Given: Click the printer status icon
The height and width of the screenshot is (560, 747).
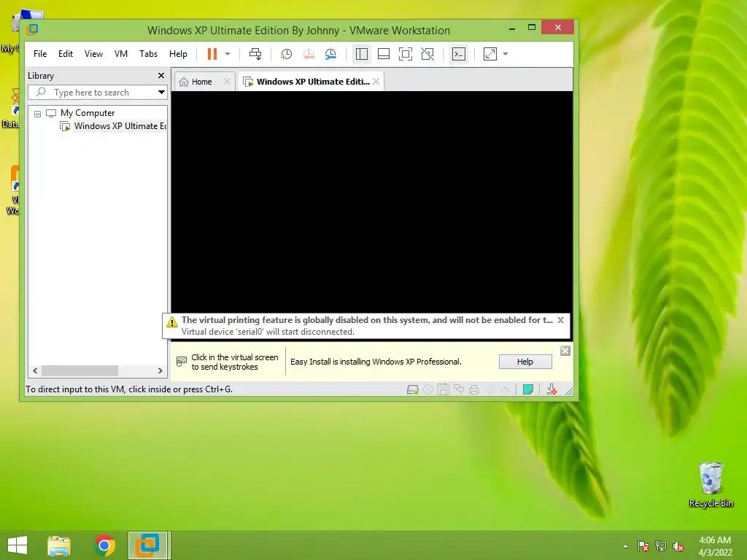Looking at the screenshot, I should click(x=474, y=389).
